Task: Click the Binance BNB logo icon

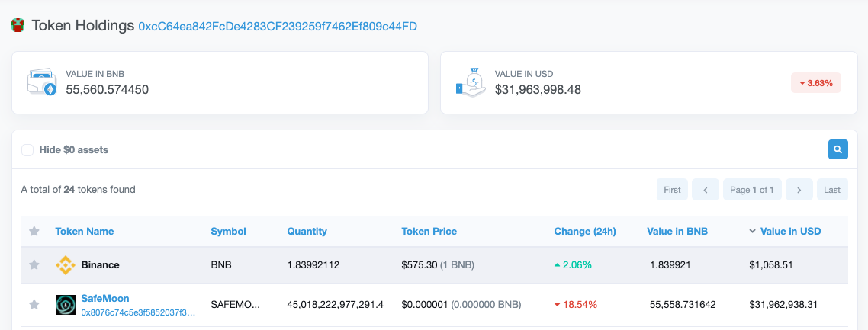Action: point(66,264)
